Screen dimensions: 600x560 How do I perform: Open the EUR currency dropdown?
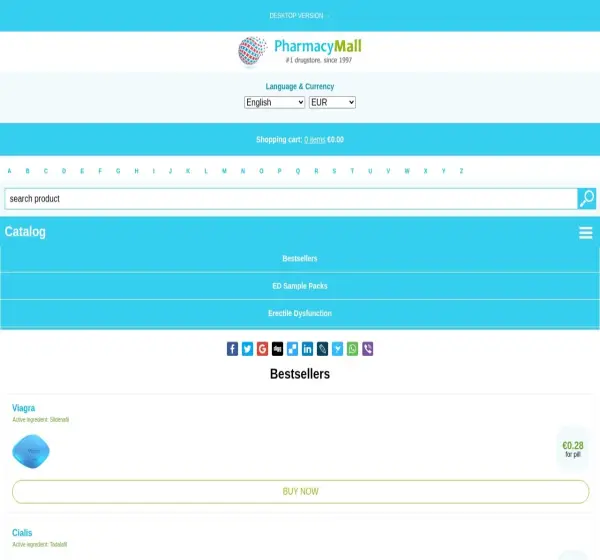coord(332,102)
